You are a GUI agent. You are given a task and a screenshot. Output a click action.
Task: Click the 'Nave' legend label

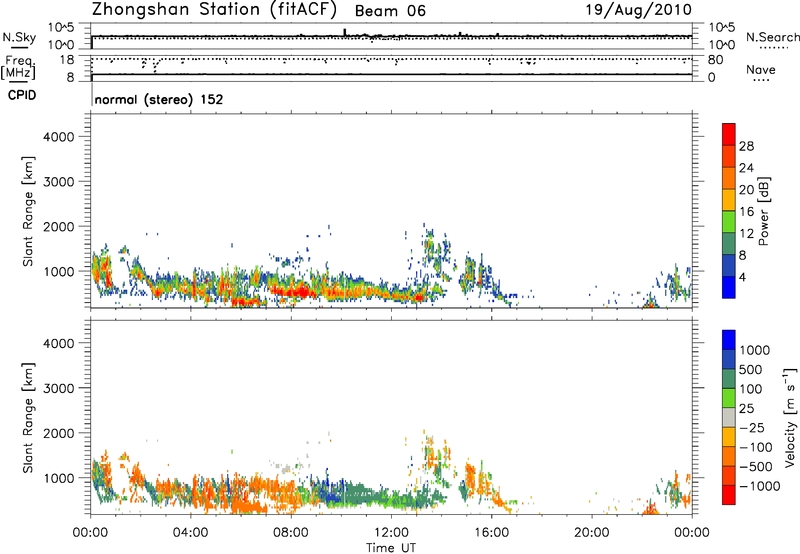click(760, 69)
